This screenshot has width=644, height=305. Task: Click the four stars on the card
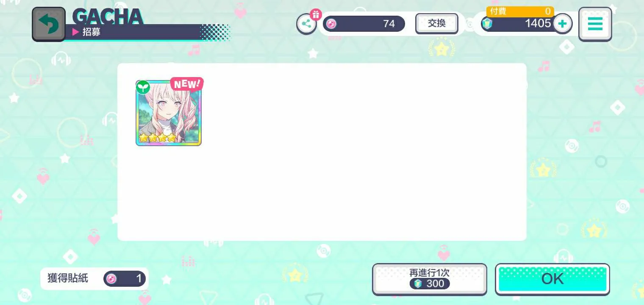tap(157, 138)
